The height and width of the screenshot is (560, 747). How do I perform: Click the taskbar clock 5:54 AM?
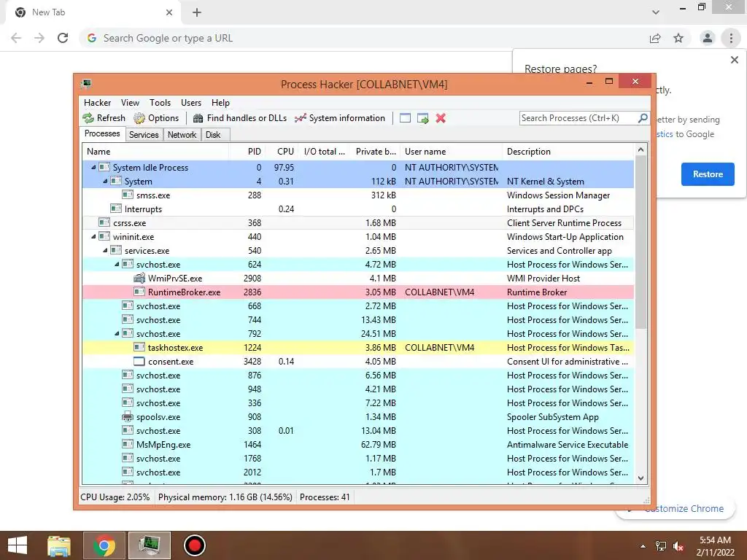(715, 540)
